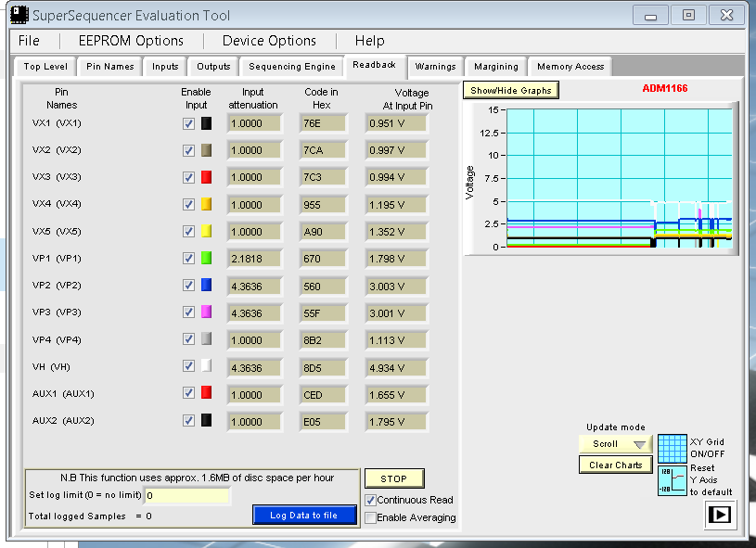Uncheck Enable Input for VX1
This screenshot has width=756, height=548.
(x=188, y=124)
